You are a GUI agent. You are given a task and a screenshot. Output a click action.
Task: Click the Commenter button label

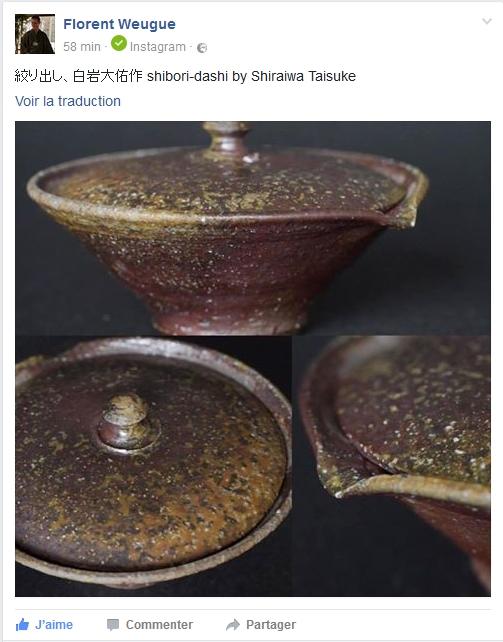coord(159,625)
